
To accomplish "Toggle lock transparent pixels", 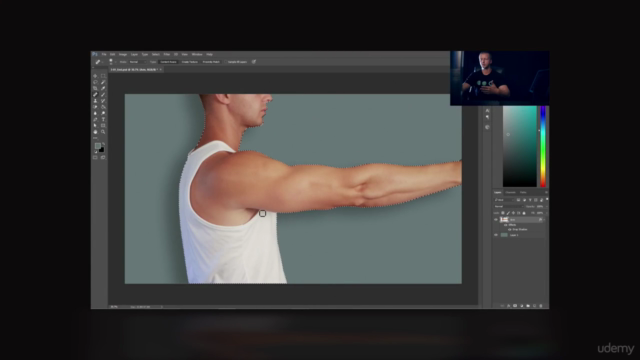I will (x=503, y=213).
